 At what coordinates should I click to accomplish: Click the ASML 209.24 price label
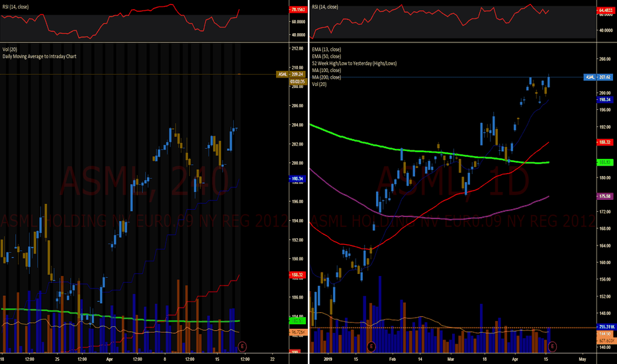click(x=291, y=74)
